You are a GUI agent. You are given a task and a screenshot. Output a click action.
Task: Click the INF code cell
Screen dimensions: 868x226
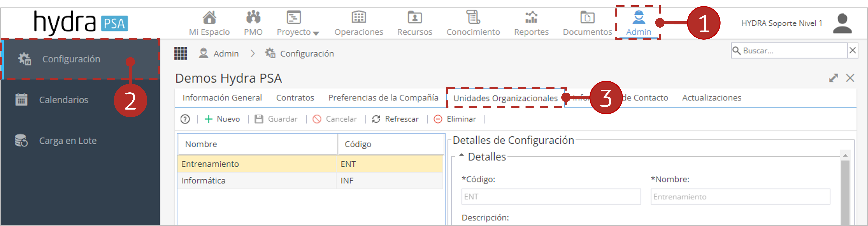coord(390,180)
